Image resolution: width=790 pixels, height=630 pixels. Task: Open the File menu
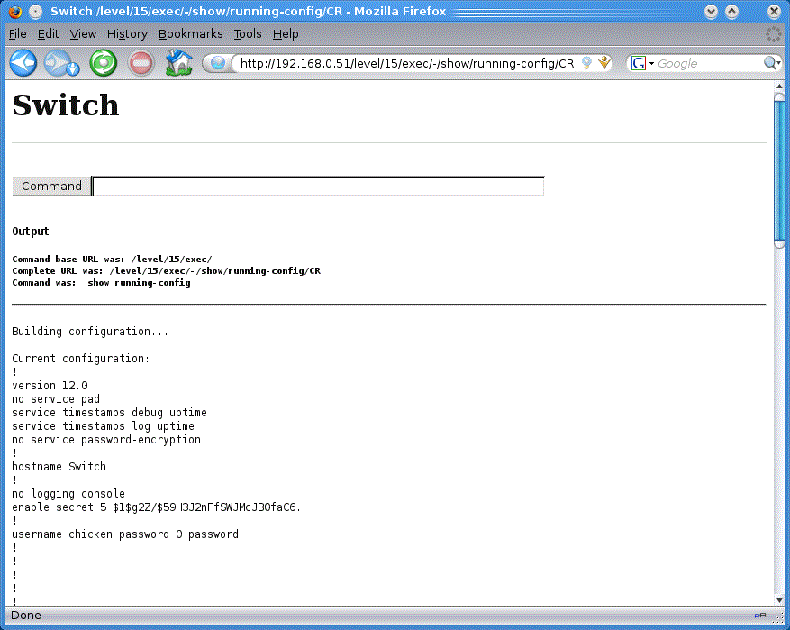[18, 34]
